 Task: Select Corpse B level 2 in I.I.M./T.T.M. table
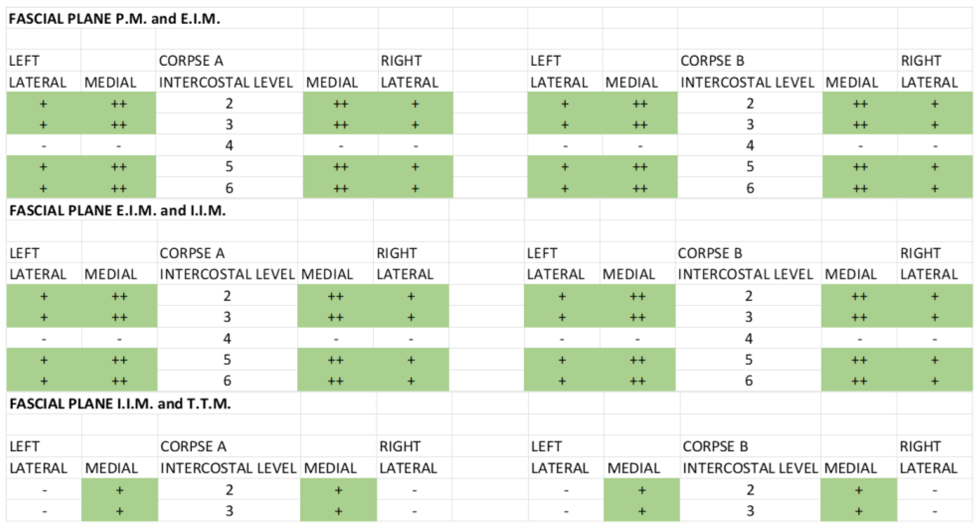750,490
